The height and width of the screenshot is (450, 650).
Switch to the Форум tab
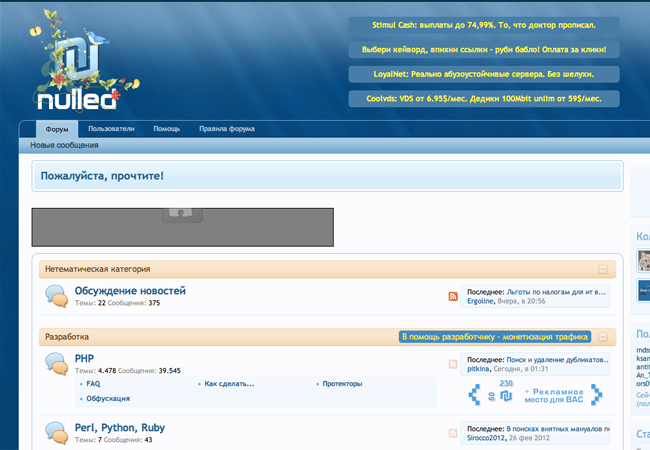coord(57,129)
